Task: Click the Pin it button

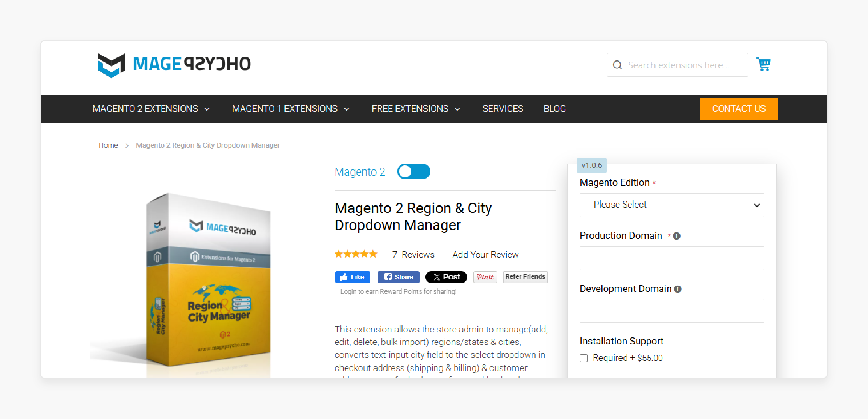Action: [x=485, y=277]
